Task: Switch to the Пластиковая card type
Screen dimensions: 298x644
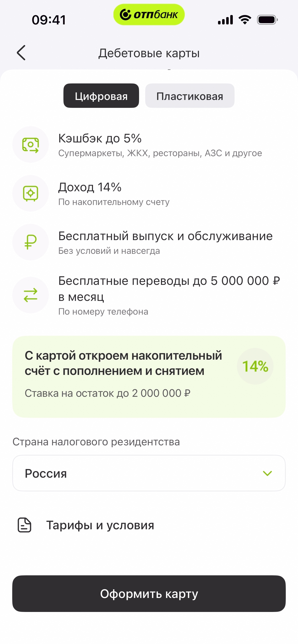Action: [190, 96]
